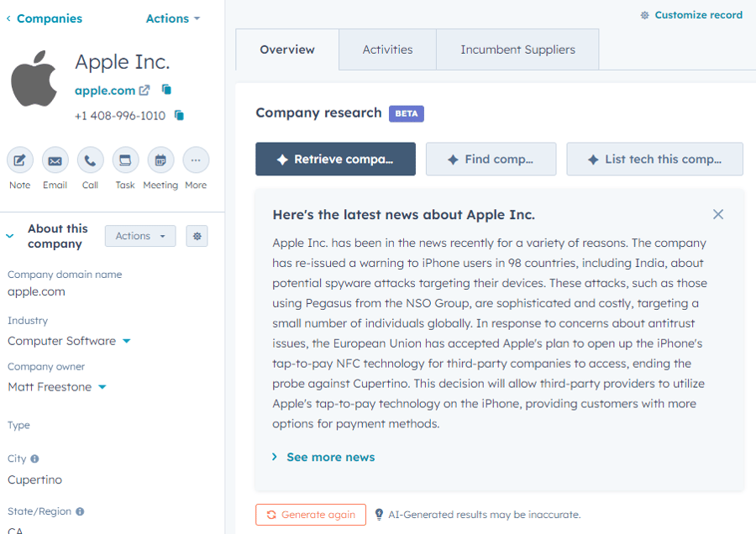Click the phone number +1 408-996-1010
Screen dimensions: 756x534
coord(120,116)
